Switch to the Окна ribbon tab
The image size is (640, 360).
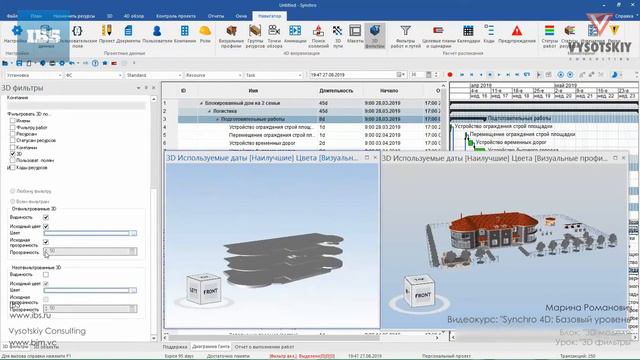241,16
